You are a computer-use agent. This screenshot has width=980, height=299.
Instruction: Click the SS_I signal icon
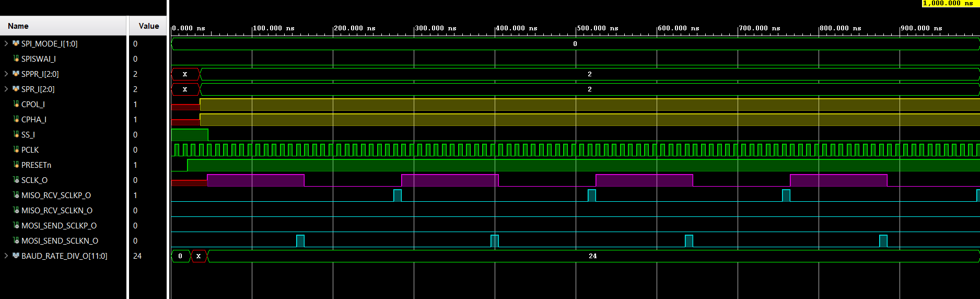[16, 135]
